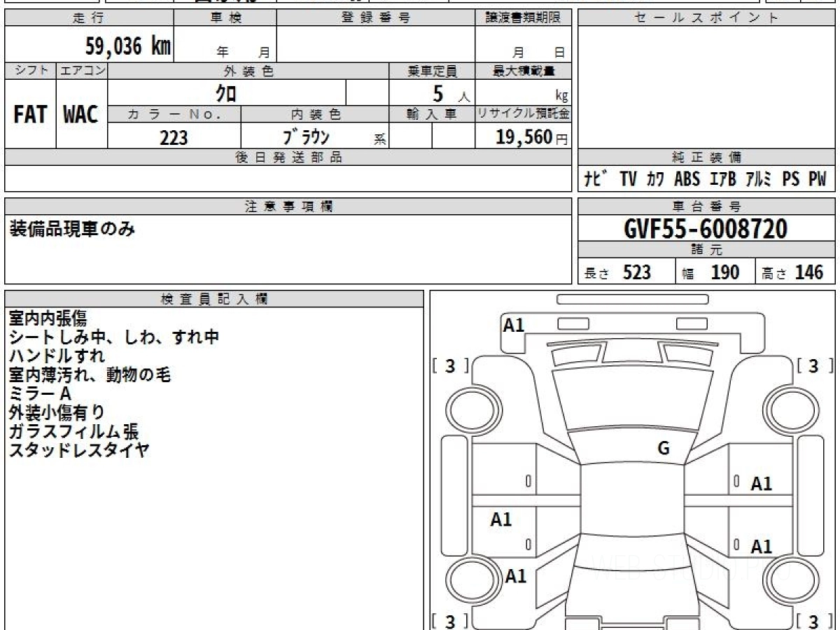Select the length value 523

pyautogui.click(x=637, y=272)
